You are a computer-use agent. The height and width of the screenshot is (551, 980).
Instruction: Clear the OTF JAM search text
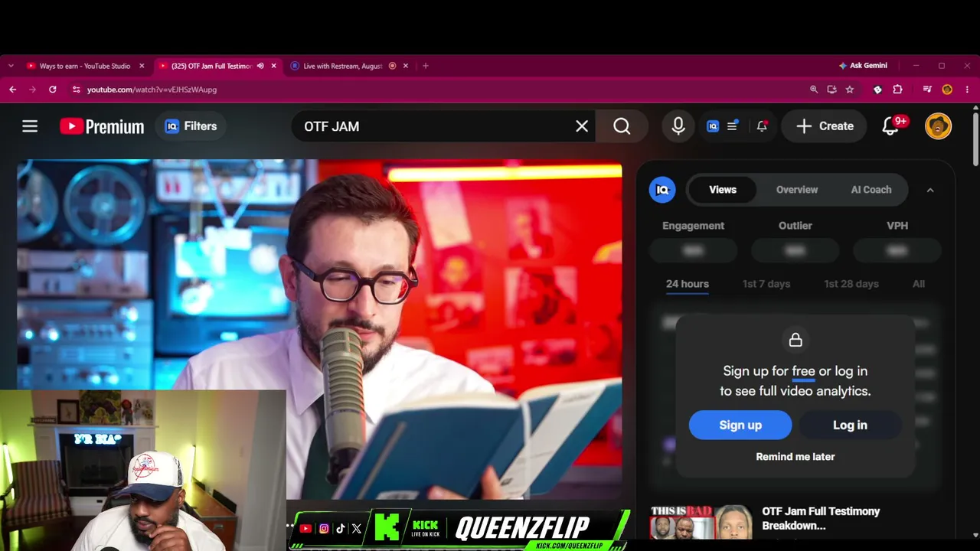point(582,126)
